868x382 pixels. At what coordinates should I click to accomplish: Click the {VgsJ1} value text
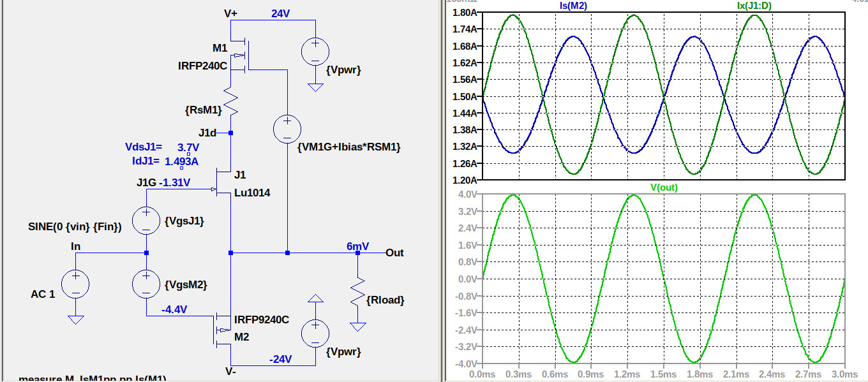(184, 221)
